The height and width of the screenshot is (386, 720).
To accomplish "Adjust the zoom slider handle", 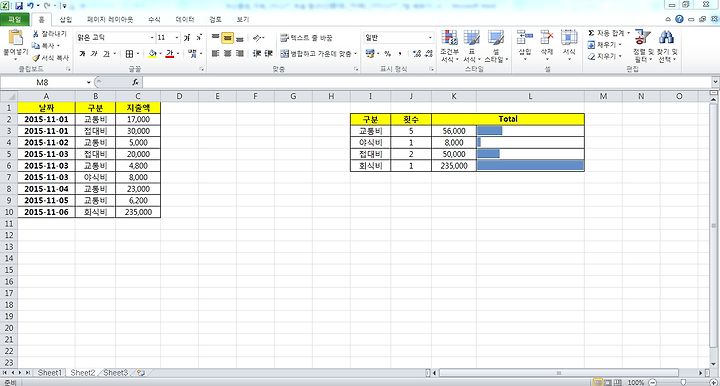I will [683, 382].
